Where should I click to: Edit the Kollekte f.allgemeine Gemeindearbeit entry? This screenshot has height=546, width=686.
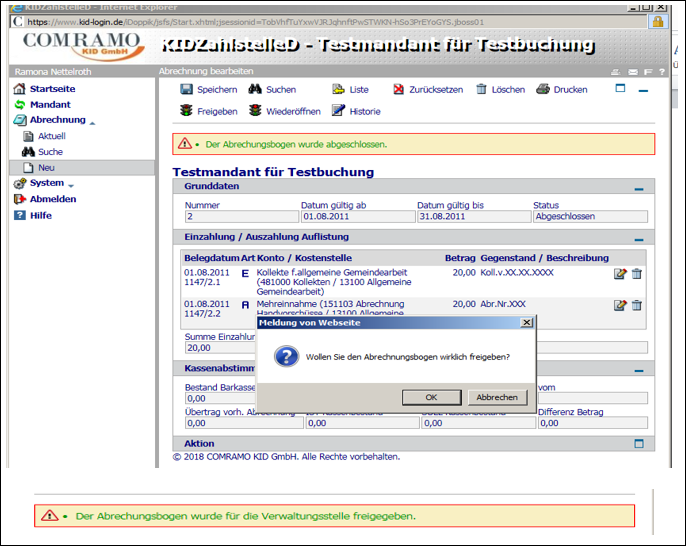[620, 273]
